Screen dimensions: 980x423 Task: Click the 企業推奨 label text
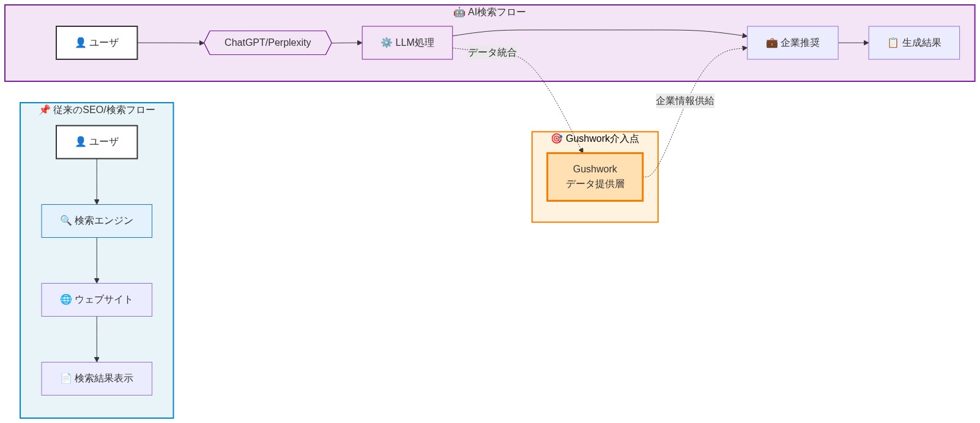coord(800,42)
